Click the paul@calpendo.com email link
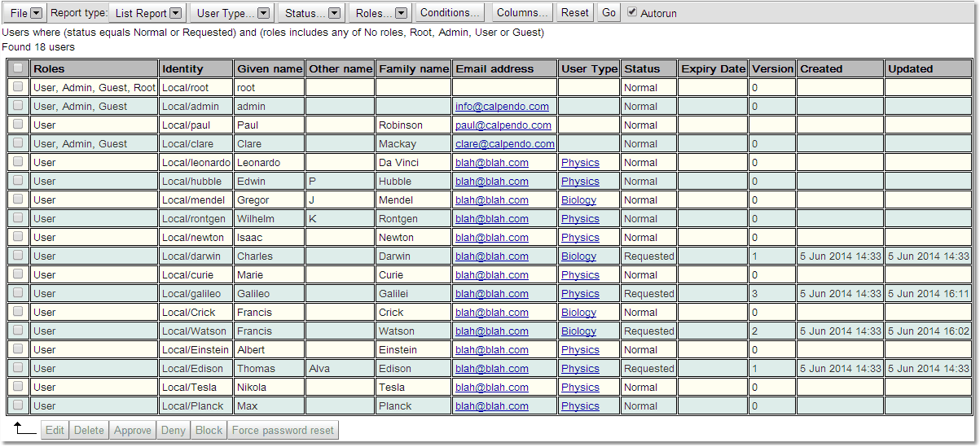 [503, 125]
